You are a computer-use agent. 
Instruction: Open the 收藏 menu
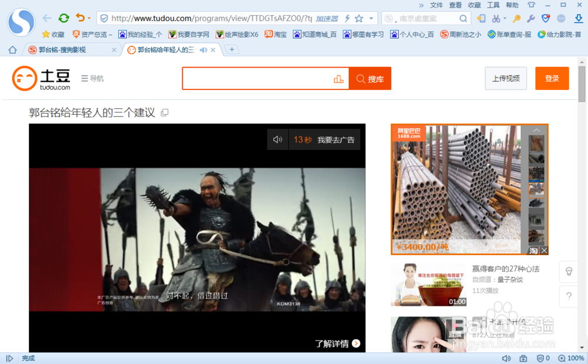475,5
